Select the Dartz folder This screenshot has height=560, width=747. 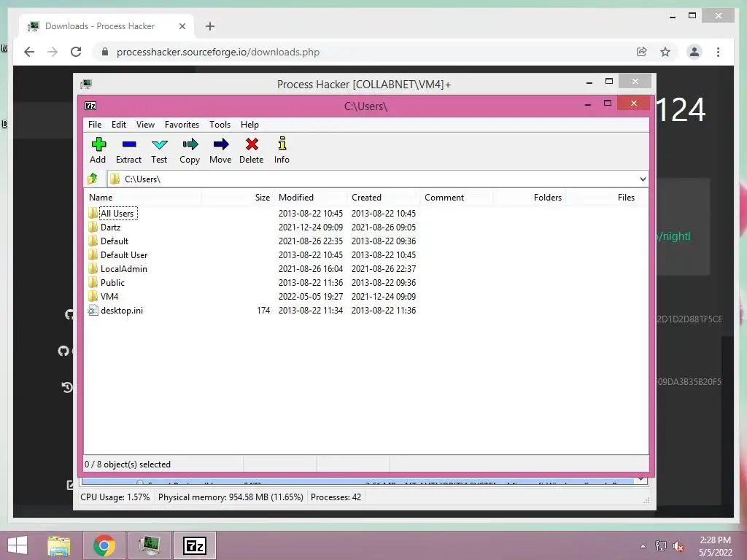click(111, 227)
